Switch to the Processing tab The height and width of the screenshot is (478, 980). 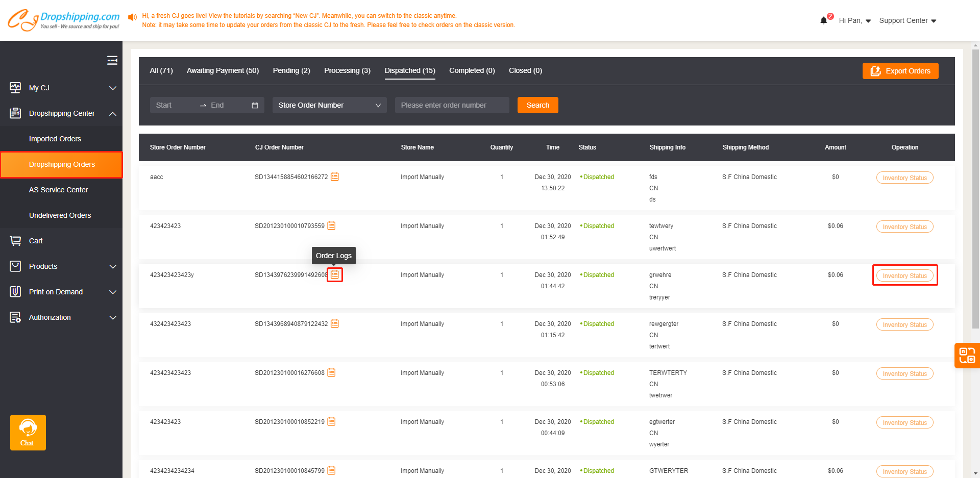(x=347, y=70)
